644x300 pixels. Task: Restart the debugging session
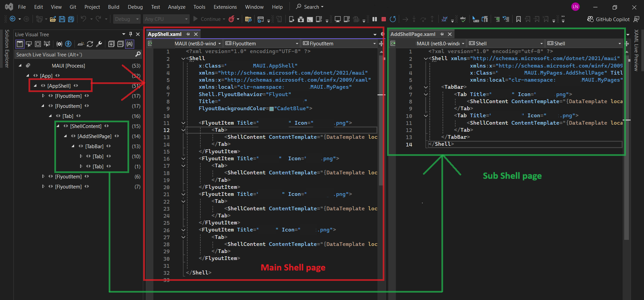tap(393, 19)
